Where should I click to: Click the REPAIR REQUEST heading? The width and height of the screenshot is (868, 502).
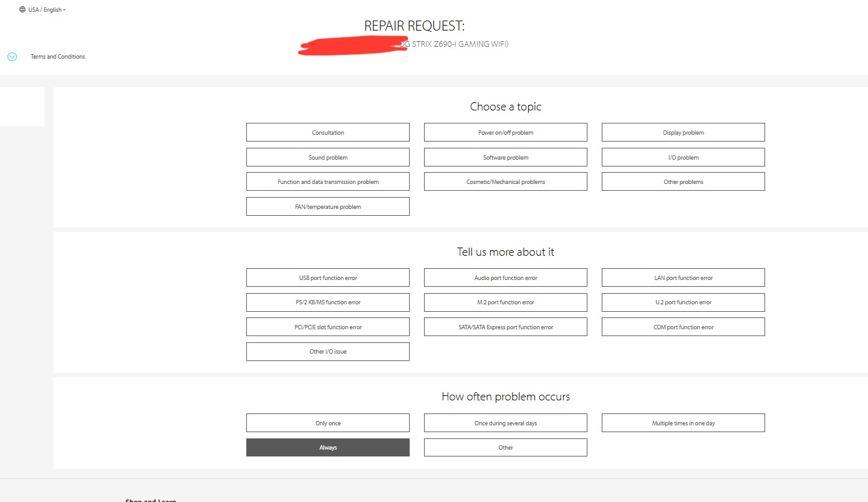(415, 26)
